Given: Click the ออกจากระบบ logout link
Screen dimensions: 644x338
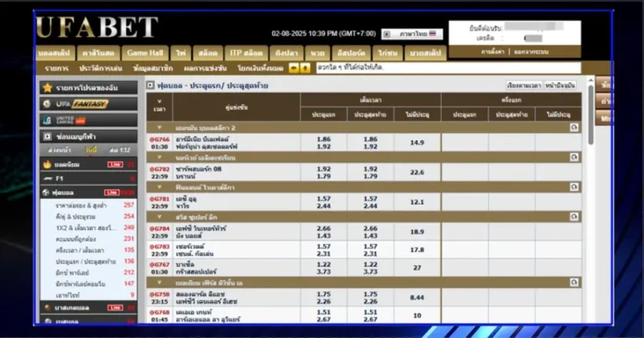Looking at the screenshot, I should click(533, 52).
